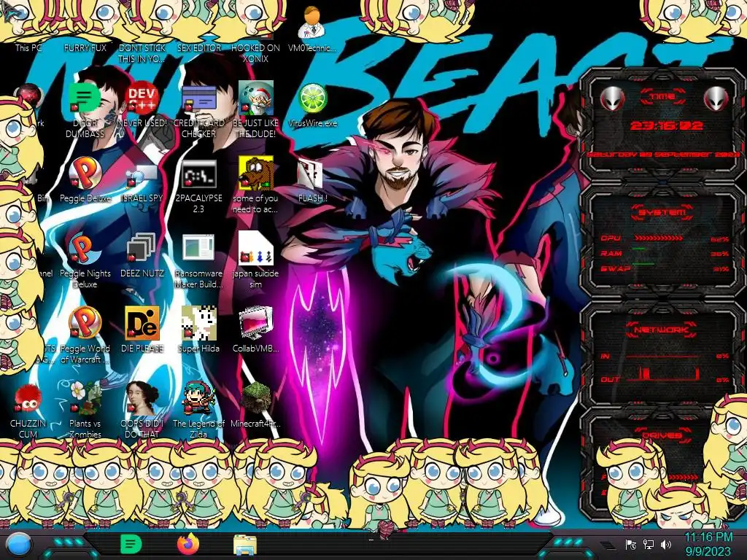Click the widget clock reading 23:16:02
The width and height of the screenshot is (747, 560).
click(x=667, y=125)
